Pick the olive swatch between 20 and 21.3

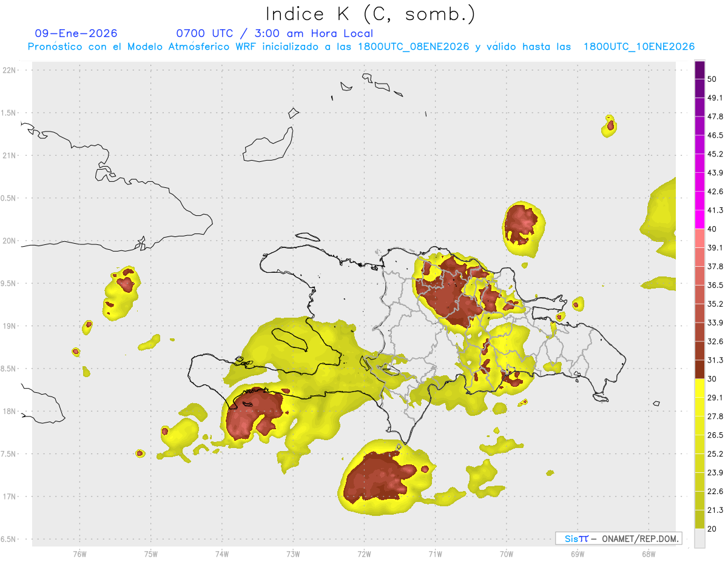[x=699, y=520]
